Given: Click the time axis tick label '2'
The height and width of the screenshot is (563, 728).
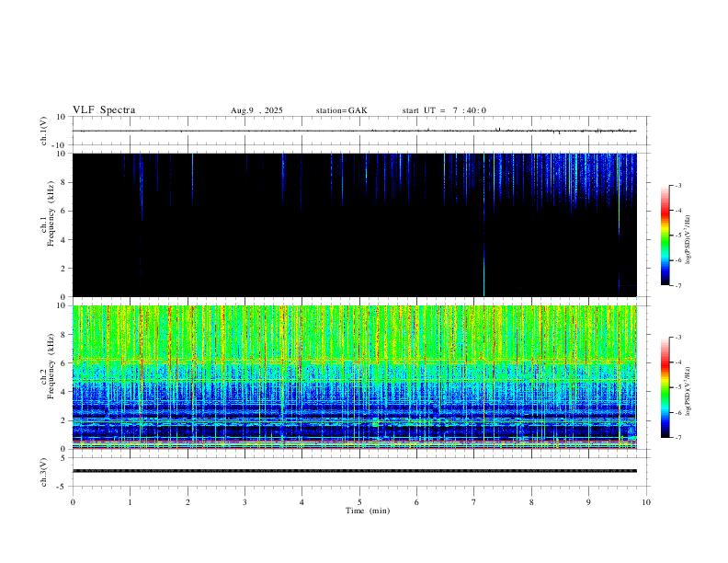Looking at the screenshot, I should pos(188,502).
